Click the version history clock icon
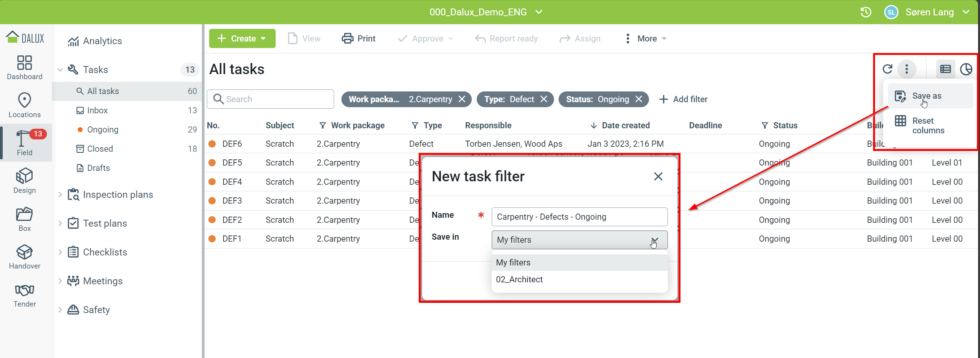The width and height of the screenshot is (980, 358). (x=865, y=12)
